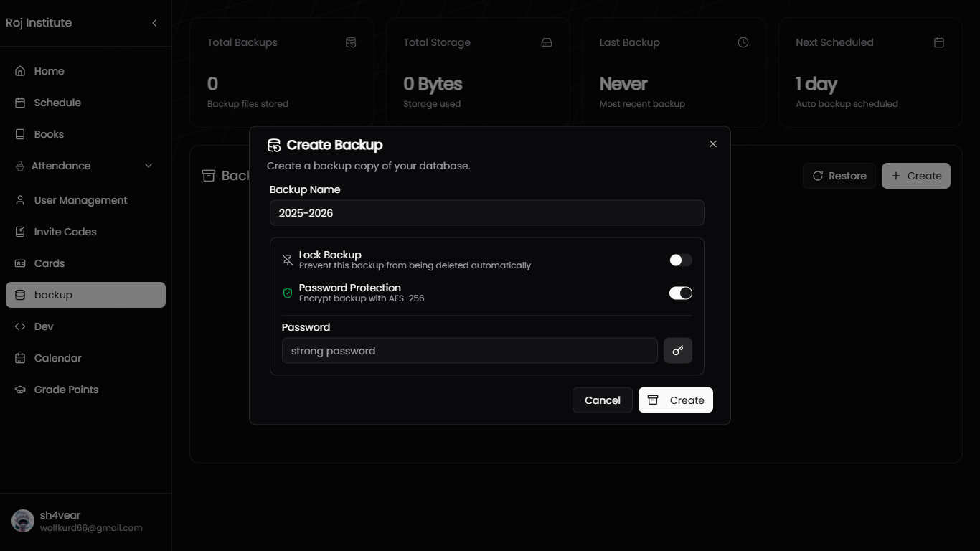The height and width of the screenshot is (551, 980).
Task: Click the white Create button in dialog
Action: tap(676, 400)
